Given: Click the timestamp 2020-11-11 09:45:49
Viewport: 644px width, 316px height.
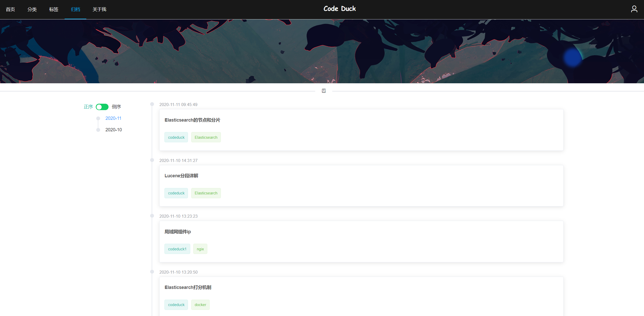Looking at the screenshot, I should coord(178,104).
